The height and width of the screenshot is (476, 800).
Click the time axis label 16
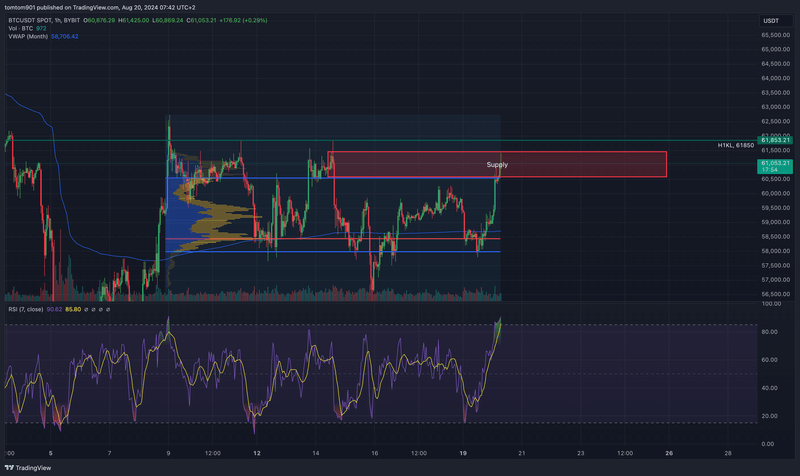point(374,453)
